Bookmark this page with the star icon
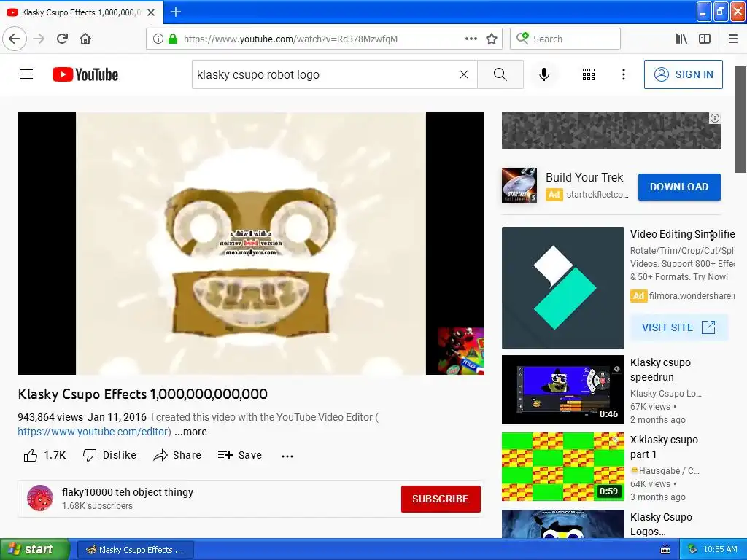The width and height of the screenshot is (747, 560). point(492,39)
